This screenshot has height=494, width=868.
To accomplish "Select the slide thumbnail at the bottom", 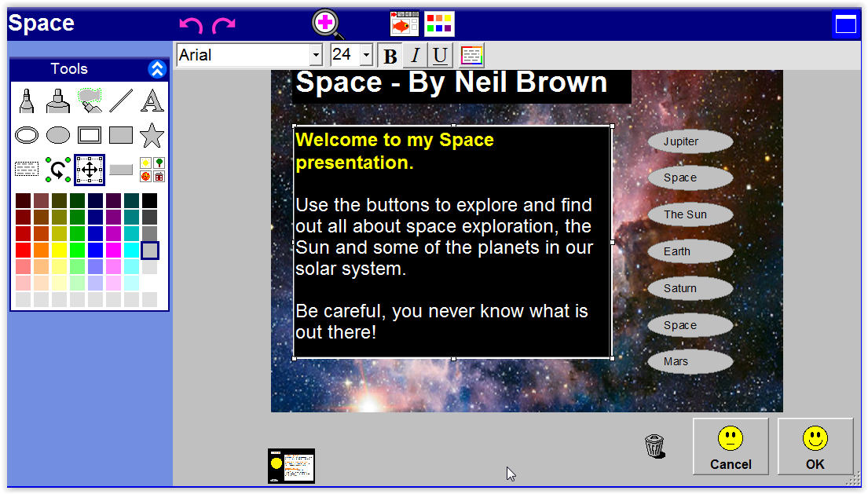I will [x=291, y=466].
